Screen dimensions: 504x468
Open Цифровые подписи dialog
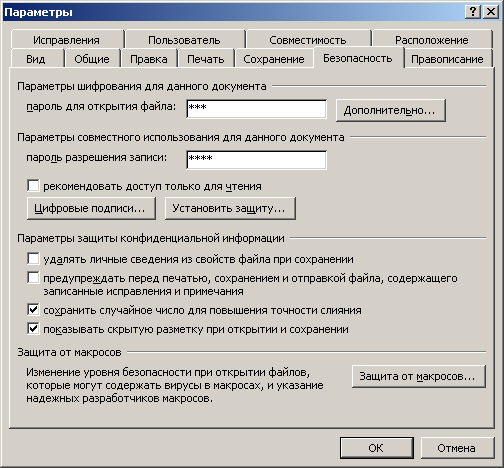click(x=91, y=208)
